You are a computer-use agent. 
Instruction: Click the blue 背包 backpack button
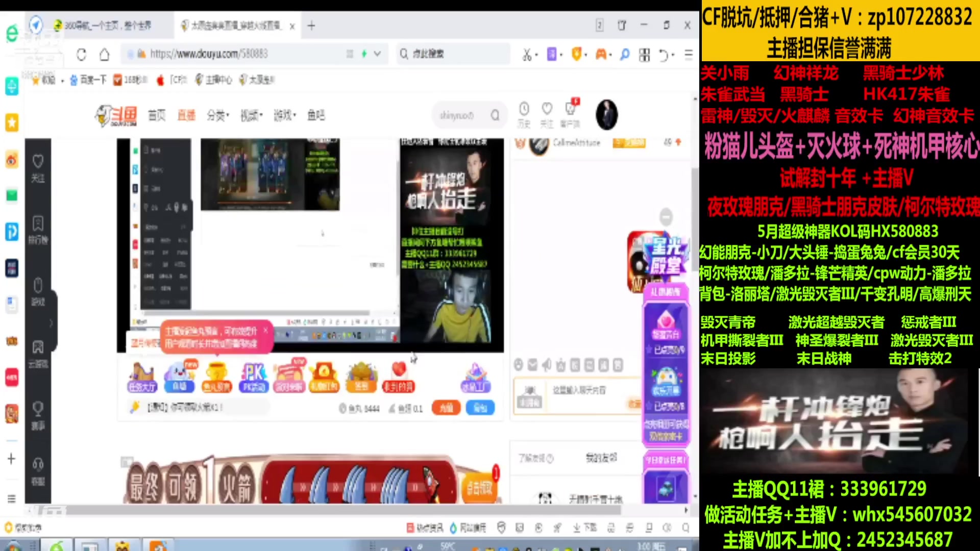pyautogui.click(x=480, y=408)
